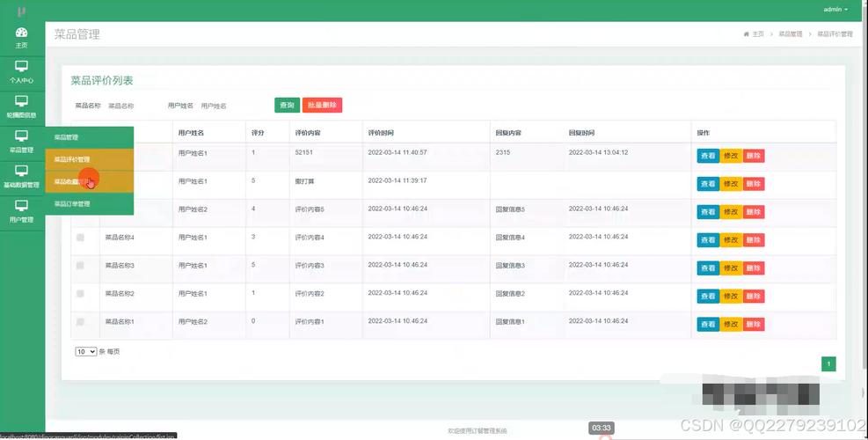
Task: Click the 菜品名称 search input field
Action: click(132, 106)
